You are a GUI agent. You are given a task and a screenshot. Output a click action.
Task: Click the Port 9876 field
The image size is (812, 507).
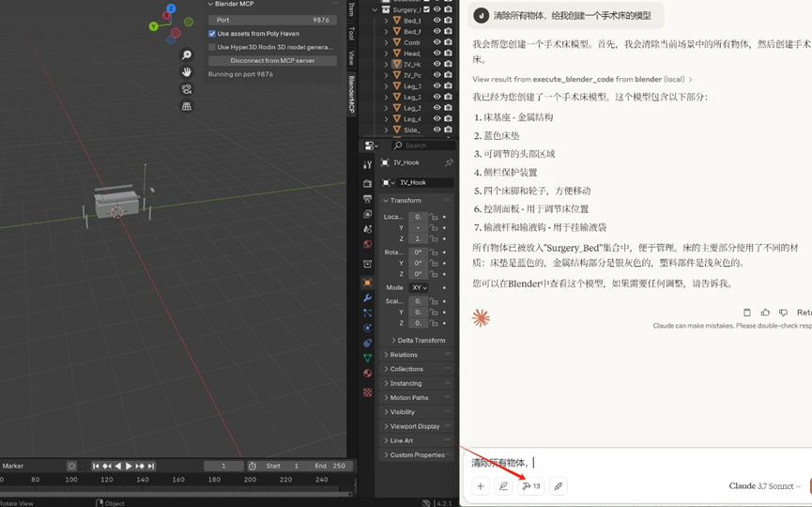pyautogui.click(x=272, y=20)
